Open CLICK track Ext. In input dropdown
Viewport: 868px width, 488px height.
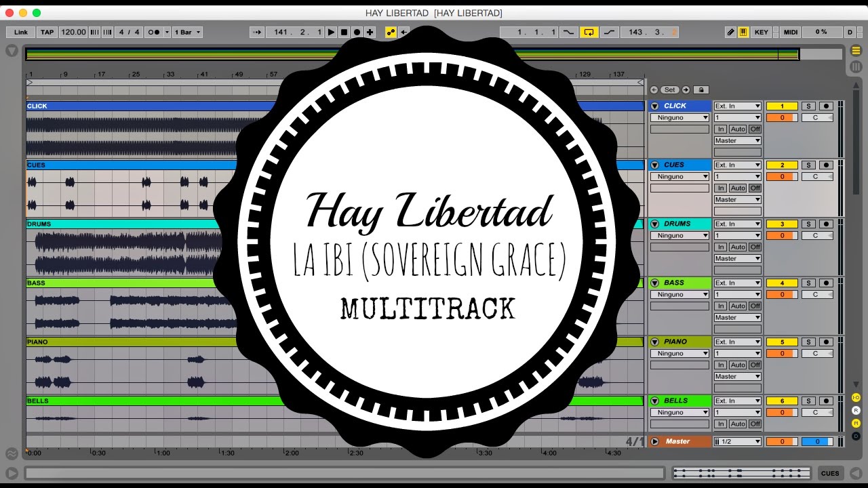[738, 106]
